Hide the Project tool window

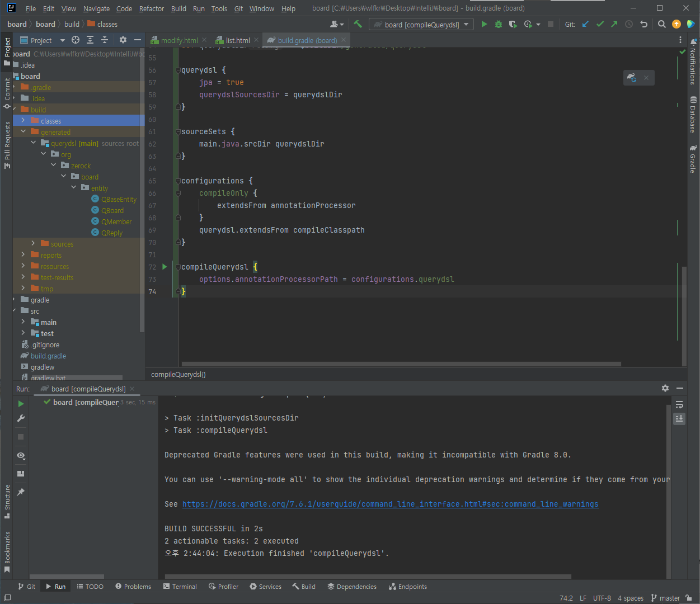[x=138, y=40]
